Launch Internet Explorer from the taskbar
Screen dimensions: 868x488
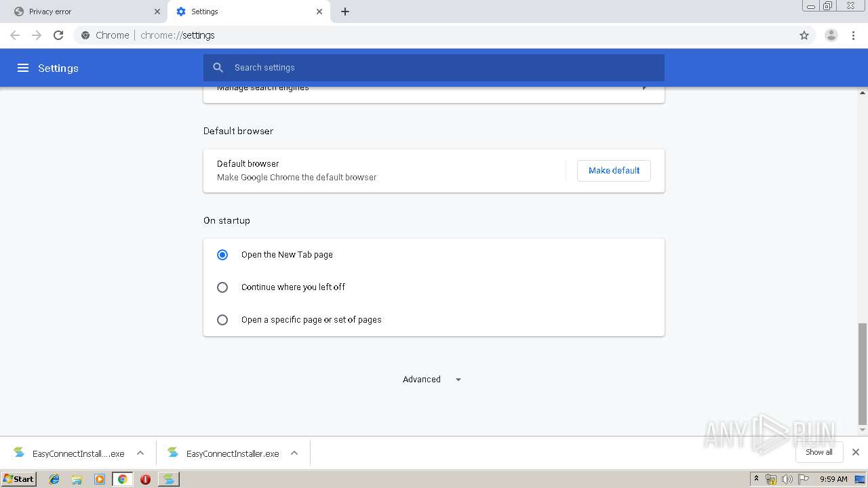pos(54,479)
